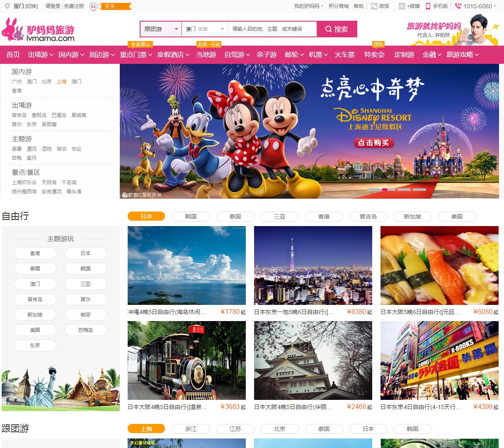Image resolution: width=504 pixels, height=448 pixels.
Task: Click the 漂流 link under 主题游
Action: (31, 149)
